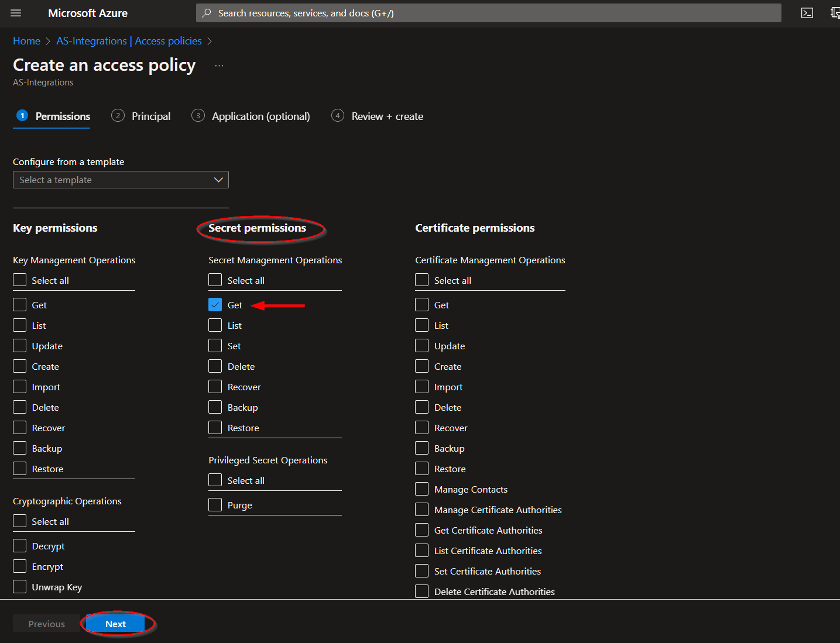Screen dimensions: 840x643
Task: Click the Previous button
Action: tap(47, 624)
